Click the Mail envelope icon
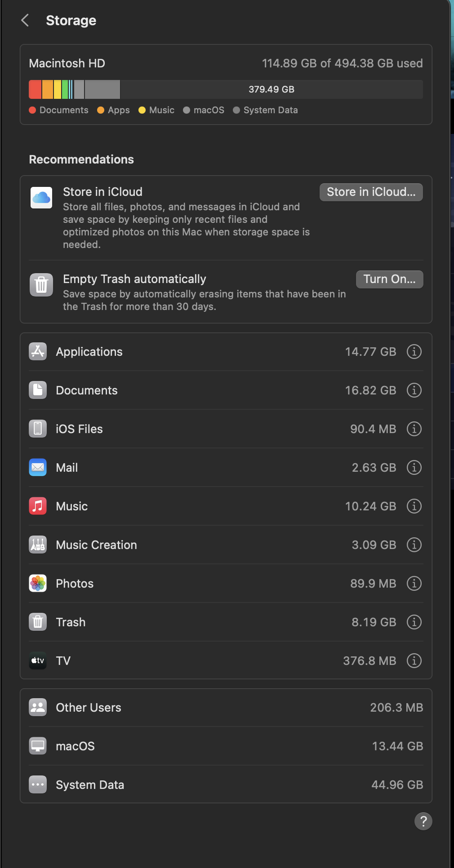Viewport: 454px width, 868px height. click(38, 467)
